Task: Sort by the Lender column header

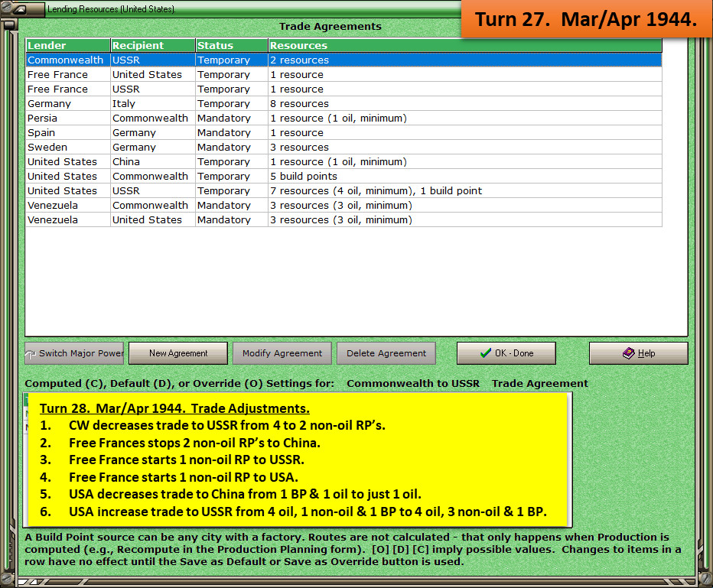Action: [x=68, y=45]
